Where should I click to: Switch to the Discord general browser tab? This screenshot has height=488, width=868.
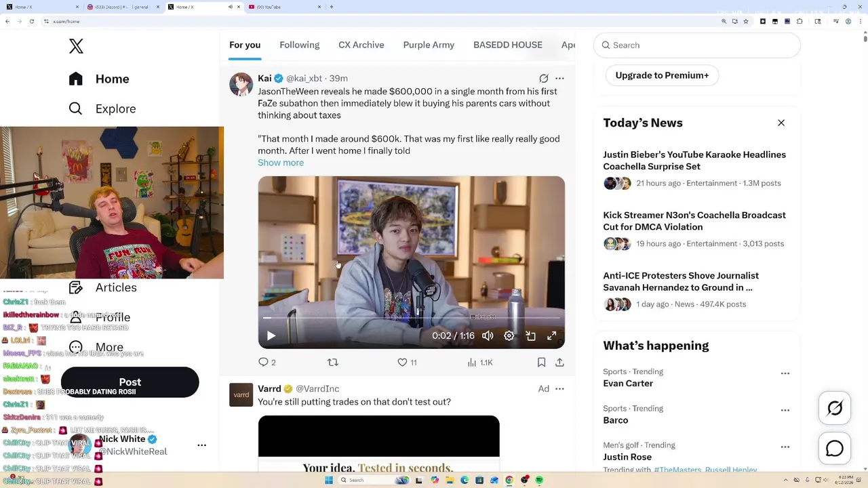point(124,7)
